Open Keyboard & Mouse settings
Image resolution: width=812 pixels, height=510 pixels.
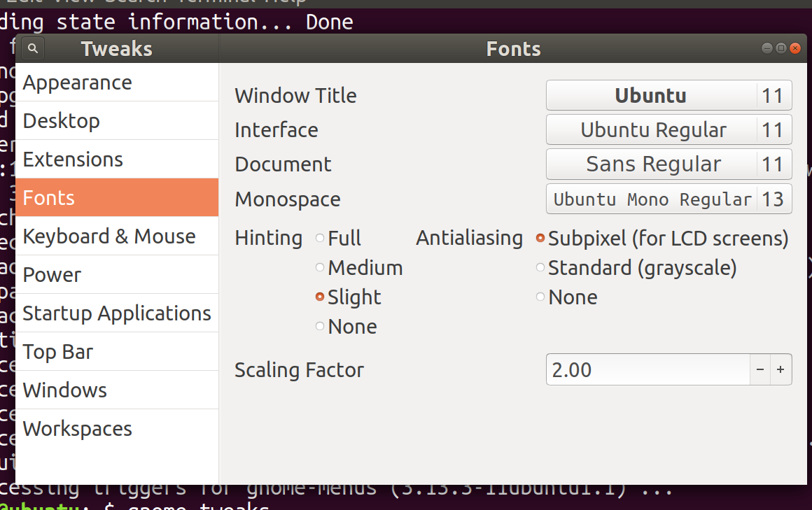108,236
